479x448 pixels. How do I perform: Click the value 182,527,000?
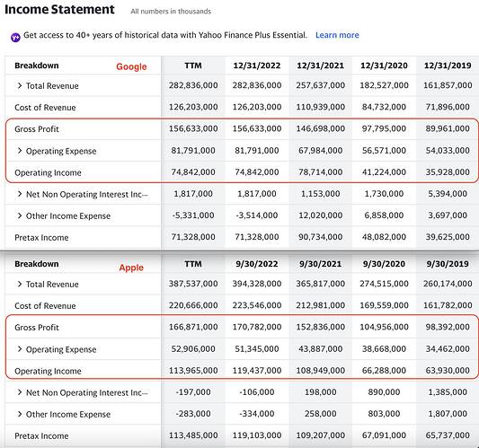pyautogui.click(x=384, y=85)
